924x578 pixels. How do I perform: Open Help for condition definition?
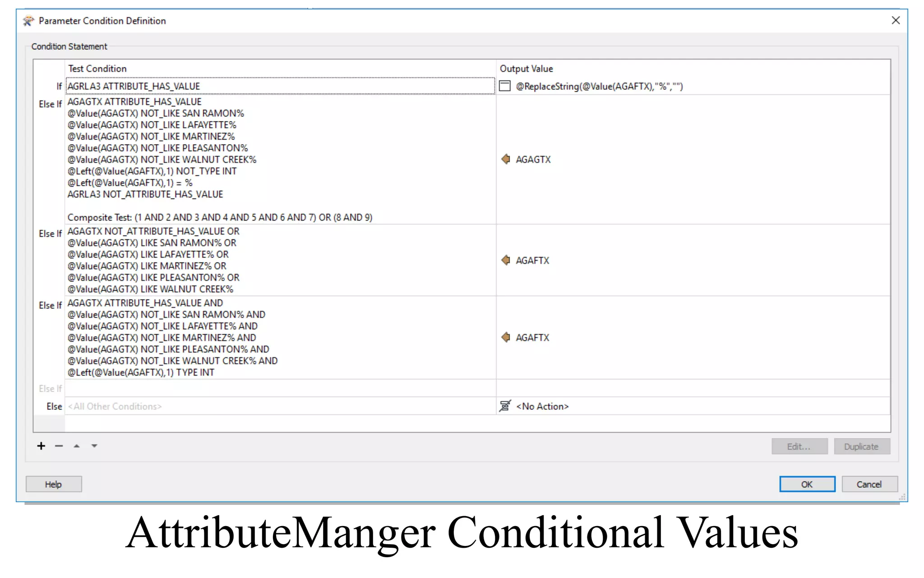click(x=54, y=484)
